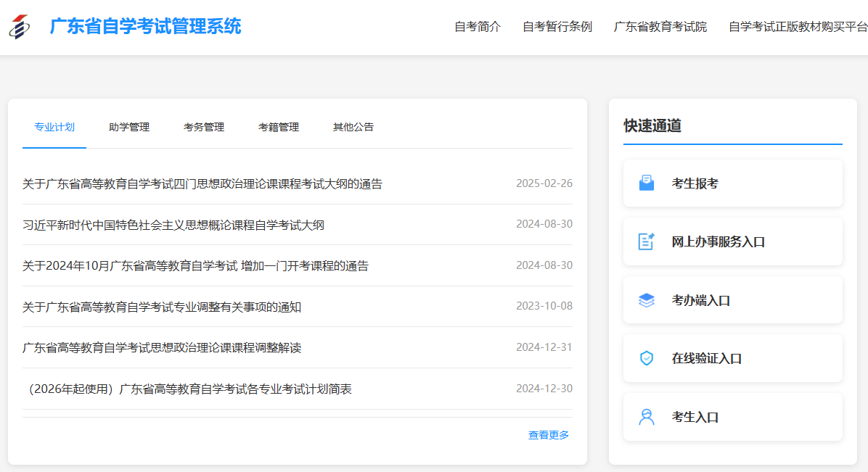Viewport: 868px width, 472px height.
Task: Open the 自学考试正版教材购买平台 nav link
Action: click(798, 27)
